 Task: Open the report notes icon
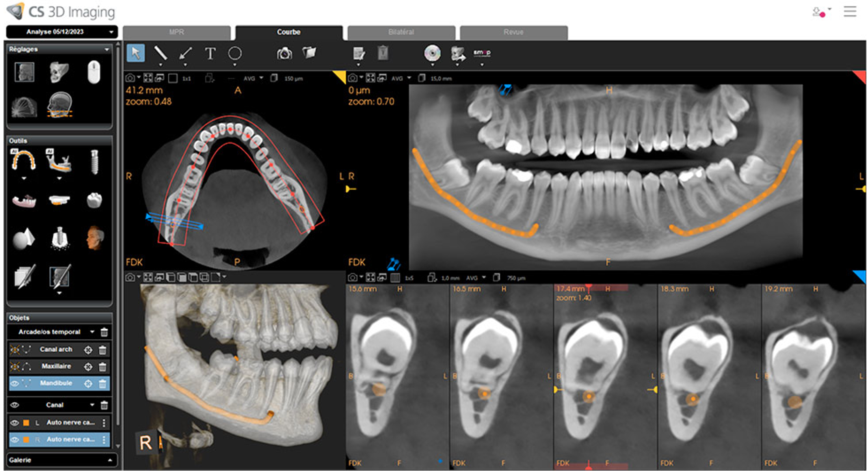[359, 53]
